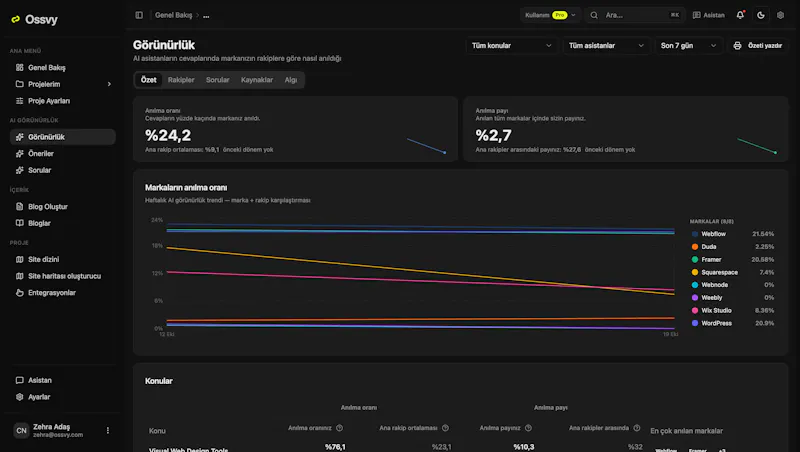Click the Ossvy logo icon

15,19
